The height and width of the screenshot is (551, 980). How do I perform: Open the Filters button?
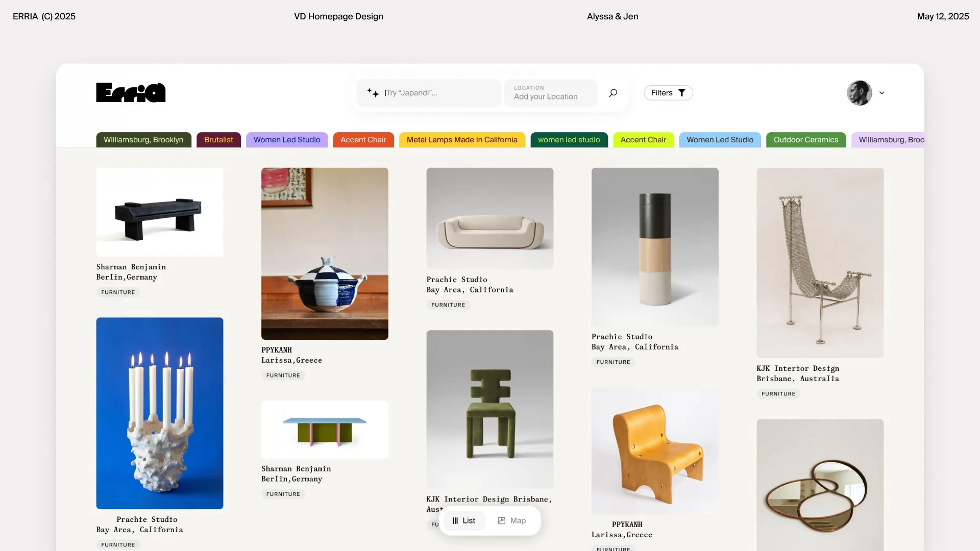[x=668, y=93]
